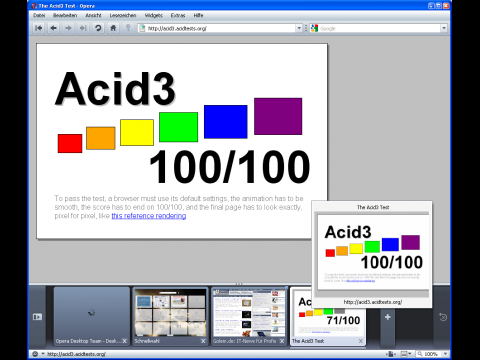Open the Ansicht menu

(93, 15)
